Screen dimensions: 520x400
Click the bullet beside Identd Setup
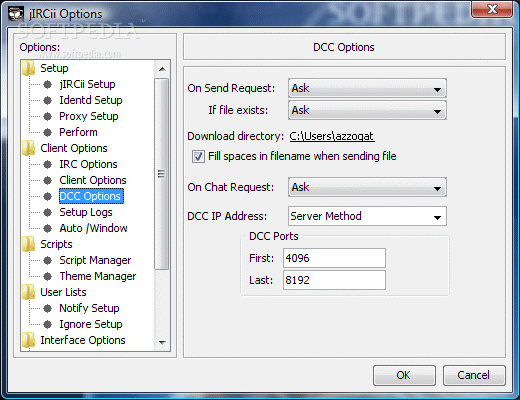pos(48,100)
